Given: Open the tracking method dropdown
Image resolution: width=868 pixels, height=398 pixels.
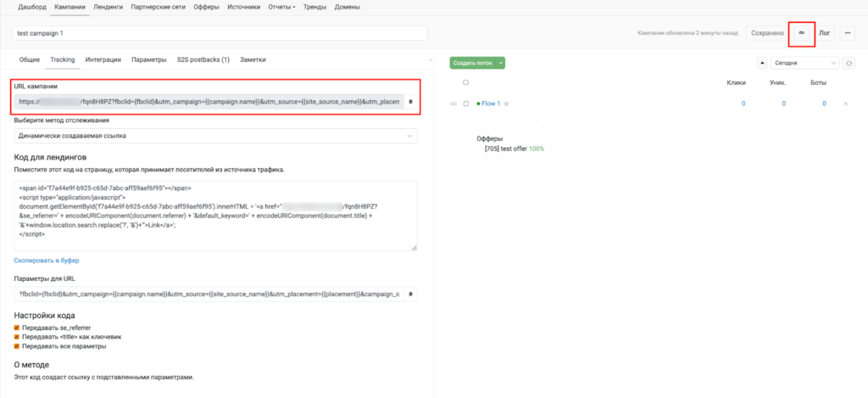Looking at the screenshot, I should (x=216, y=136).
